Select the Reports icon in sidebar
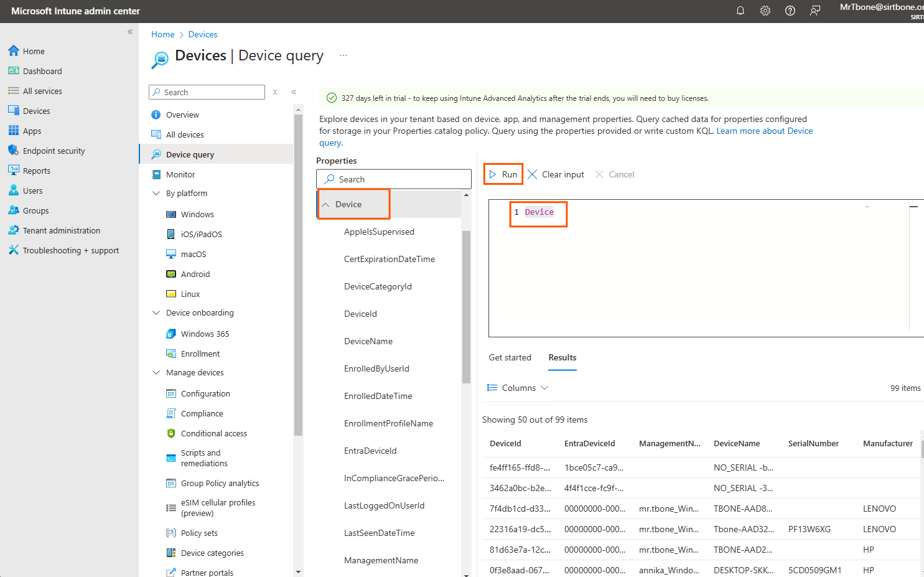Image resolution: width=924 pixels, height=577 pixels. [x=13, y=170]
